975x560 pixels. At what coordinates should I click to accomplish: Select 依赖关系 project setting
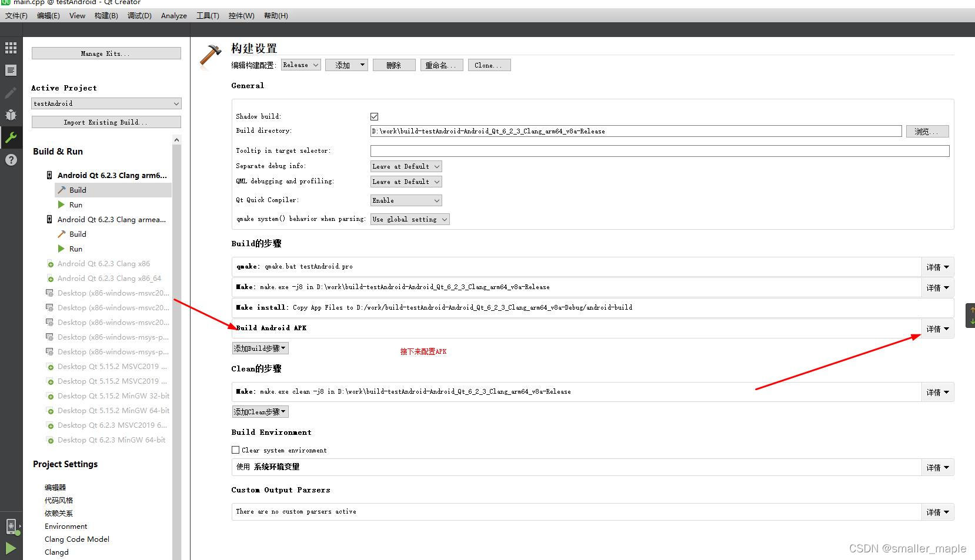[59, 514]
